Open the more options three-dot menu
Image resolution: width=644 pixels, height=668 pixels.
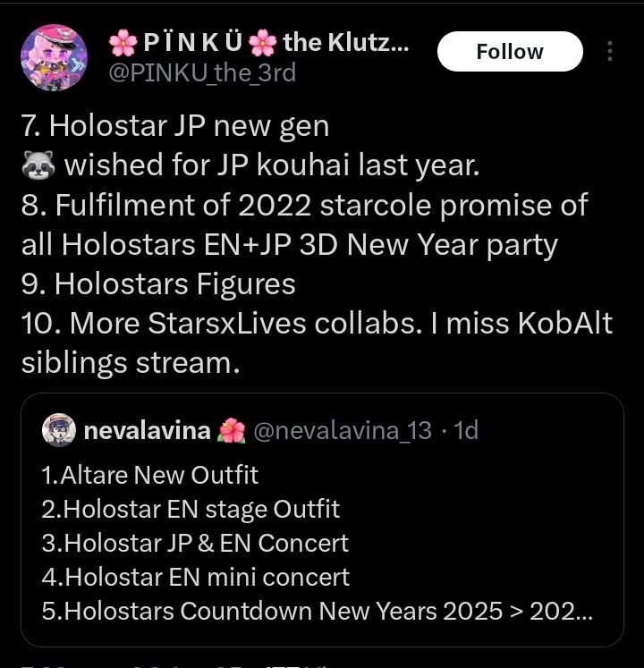pyautogui.click(x=610, y=51)
